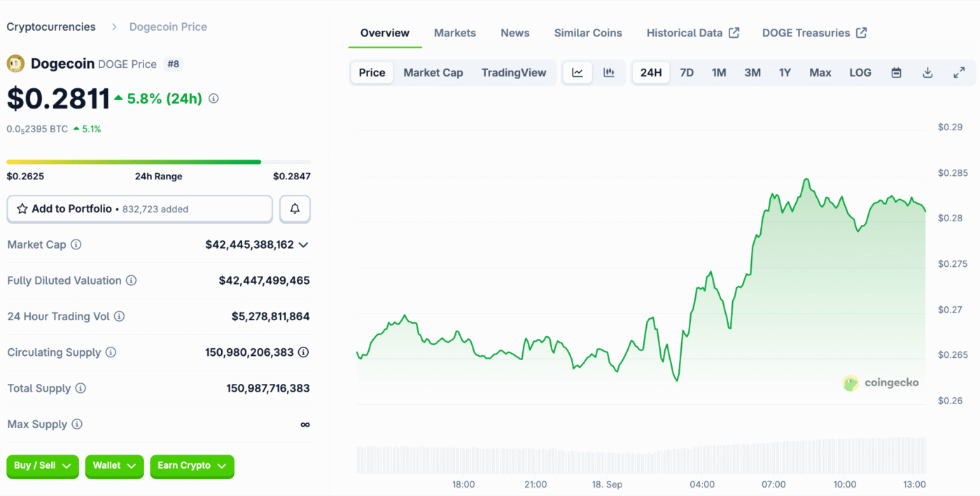The width and height of the screenshot is (980, 496).
Task: Select the line chart icon
Action: click(x=577, y=72)
